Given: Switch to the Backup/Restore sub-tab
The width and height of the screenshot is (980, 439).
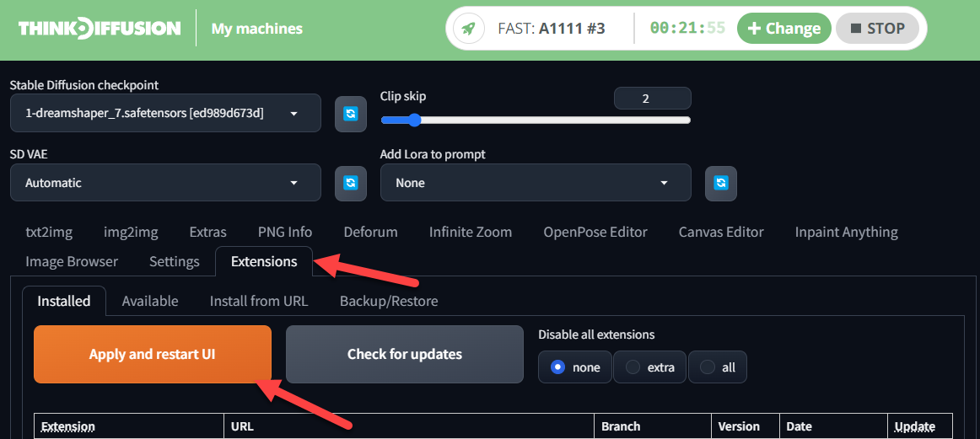Looking at the screenshot, I should [x=389, y=301].
